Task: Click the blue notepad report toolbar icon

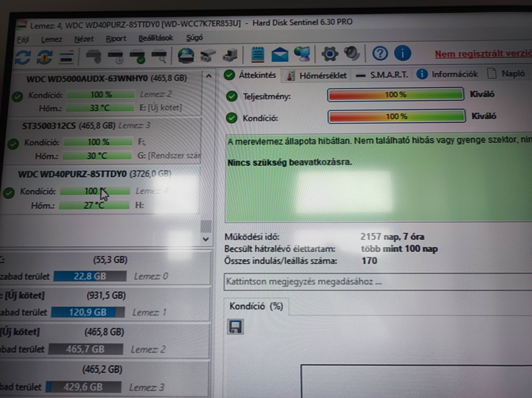Action: (257, 55)
